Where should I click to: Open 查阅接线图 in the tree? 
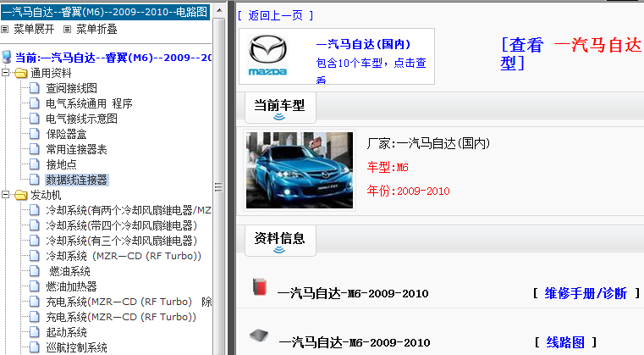click(x=71, y=88)
